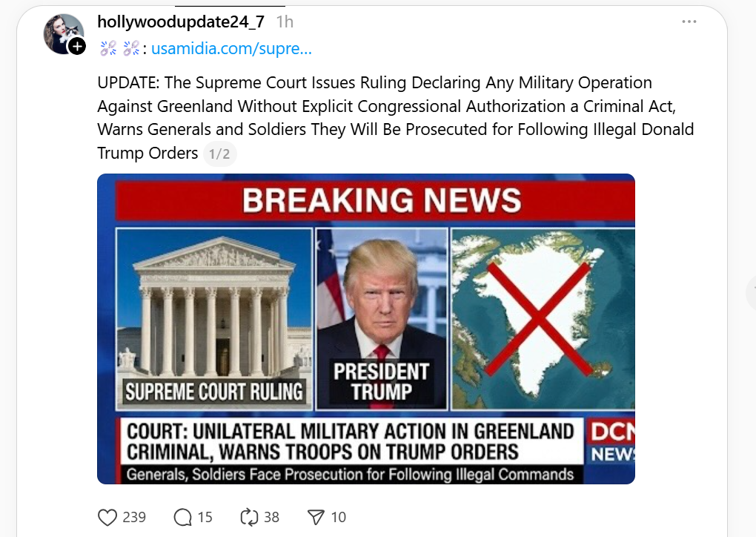Click the 239 likes count
756x537 pixels.
point(134,517)
